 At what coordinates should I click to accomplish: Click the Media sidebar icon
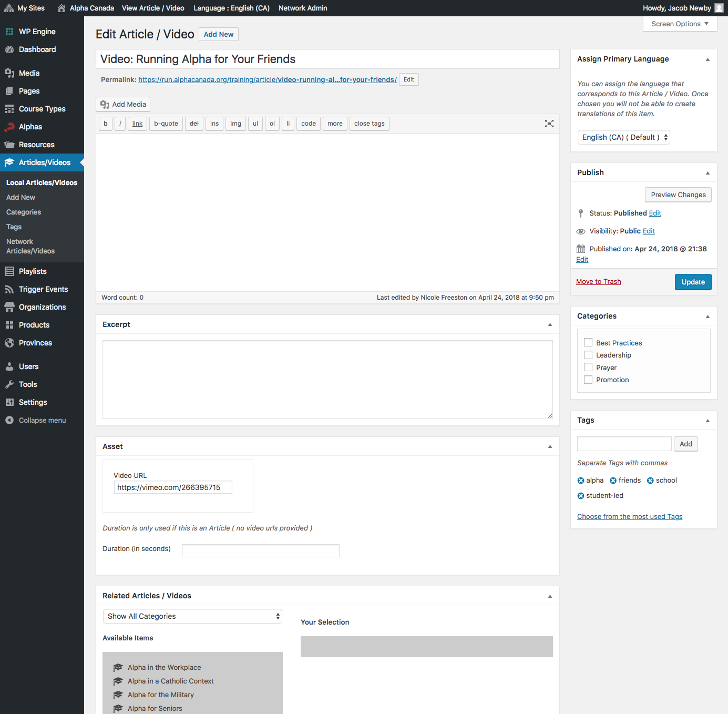point(9,73)
